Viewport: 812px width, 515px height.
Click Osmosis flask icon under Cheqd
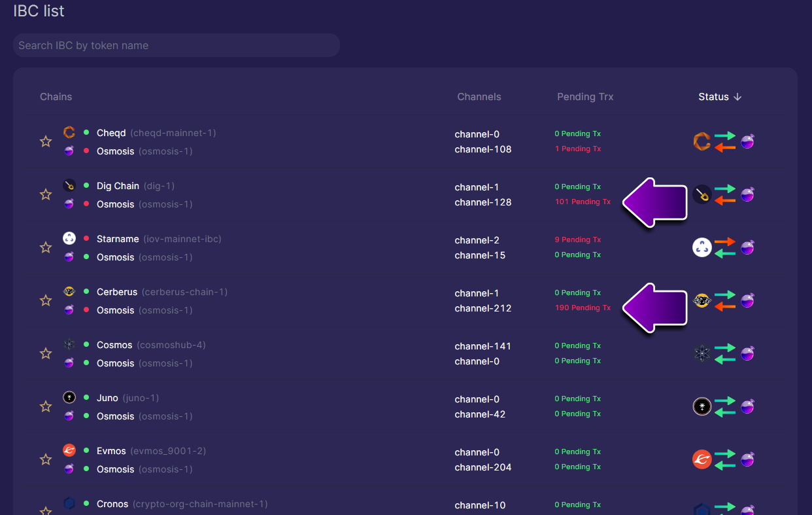69,151
